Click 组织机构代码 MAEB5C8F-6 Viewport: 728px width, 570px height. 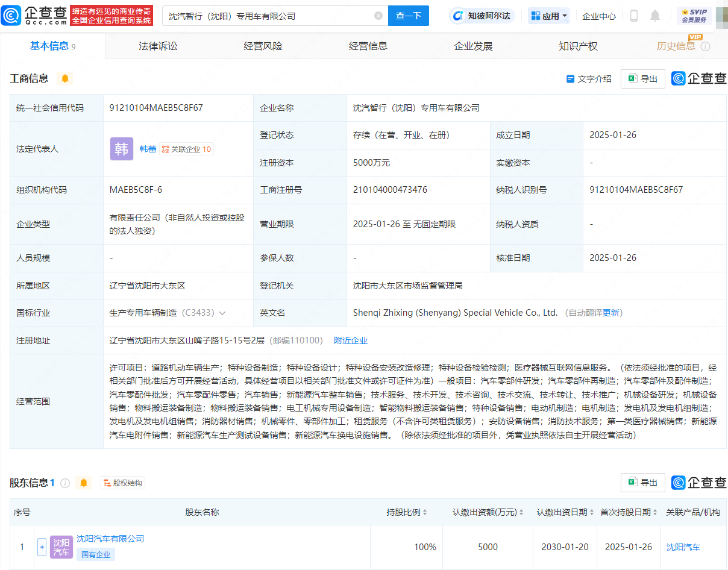(x=136, y=190)
